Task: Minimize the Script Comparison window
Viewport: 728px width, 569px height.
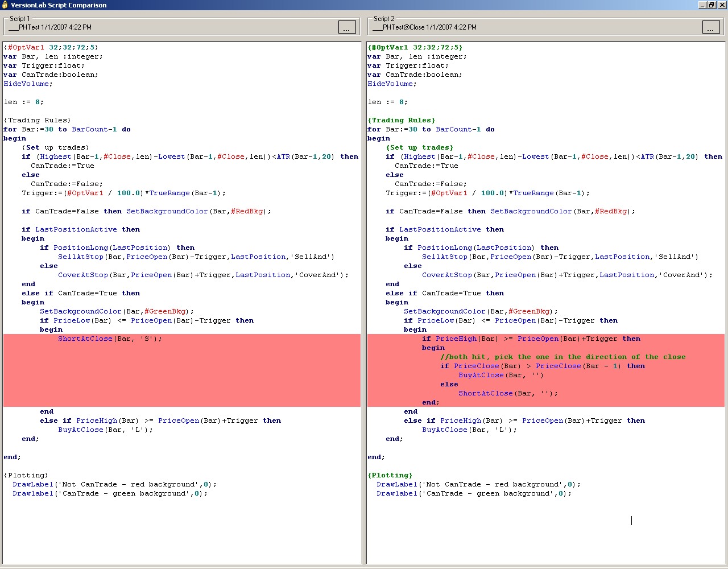Action: pos(702,5)
